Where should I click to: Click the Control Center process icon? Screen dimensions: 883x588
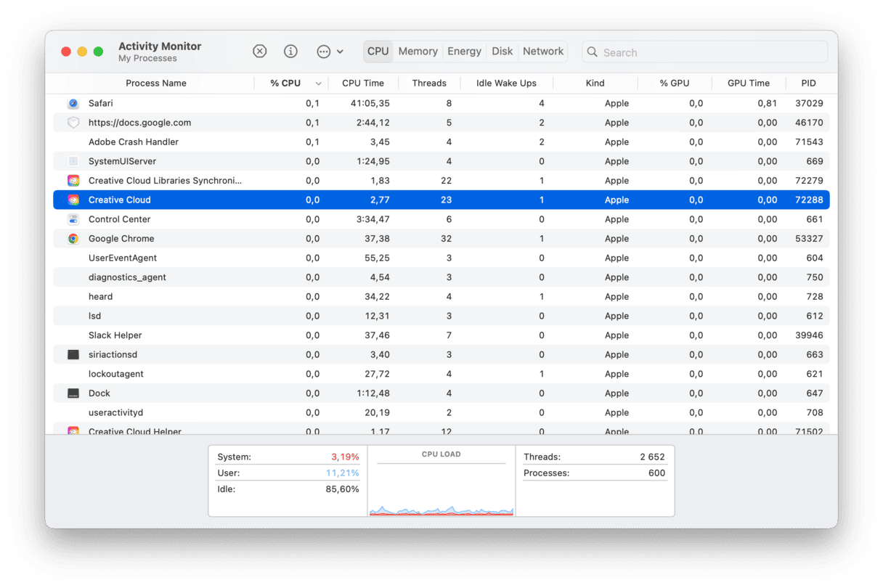click(x=73, y=219)
